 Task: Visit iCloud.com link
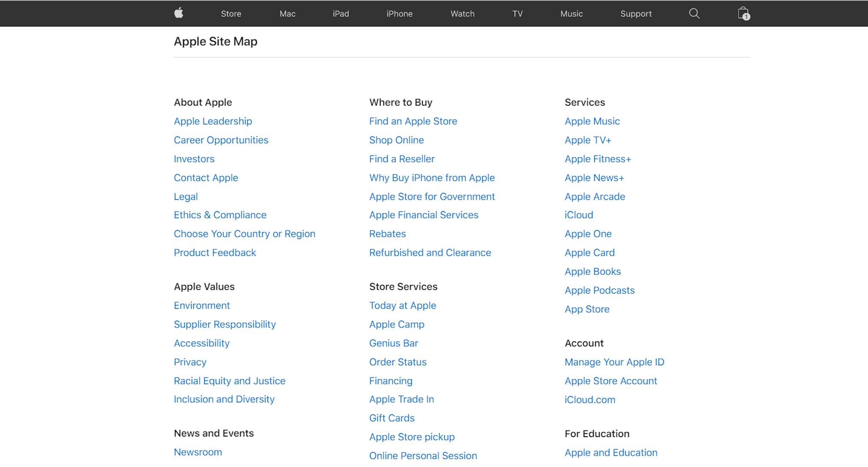point(590,400)
